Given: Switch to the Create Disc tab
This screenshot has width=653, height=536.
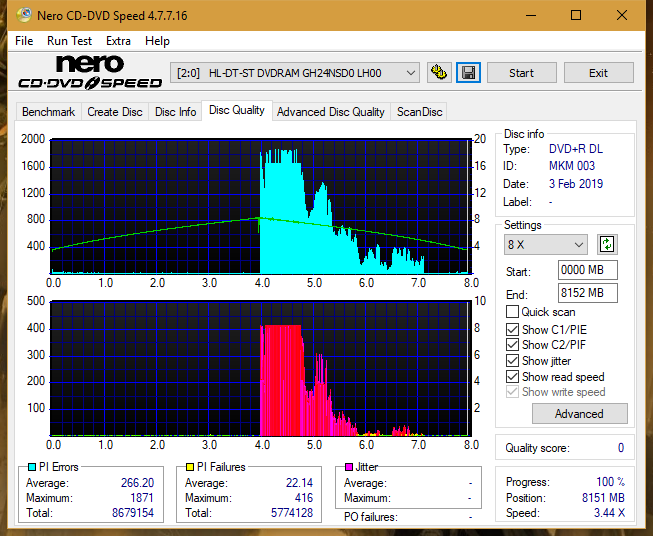Looking at the screenshot, I should [x=115, y=112].
